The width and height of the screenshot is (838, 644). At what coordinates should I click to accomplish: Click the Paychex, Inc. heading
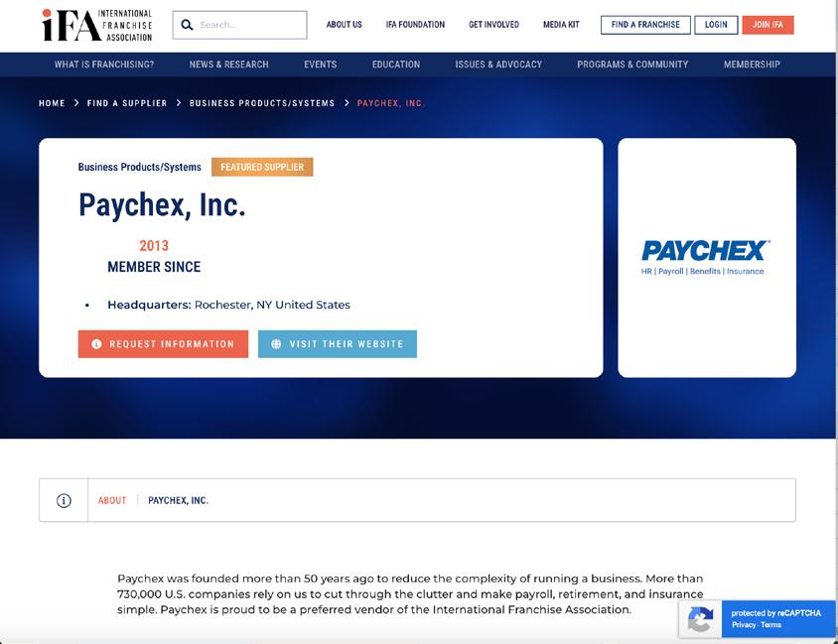click(162, 205)
